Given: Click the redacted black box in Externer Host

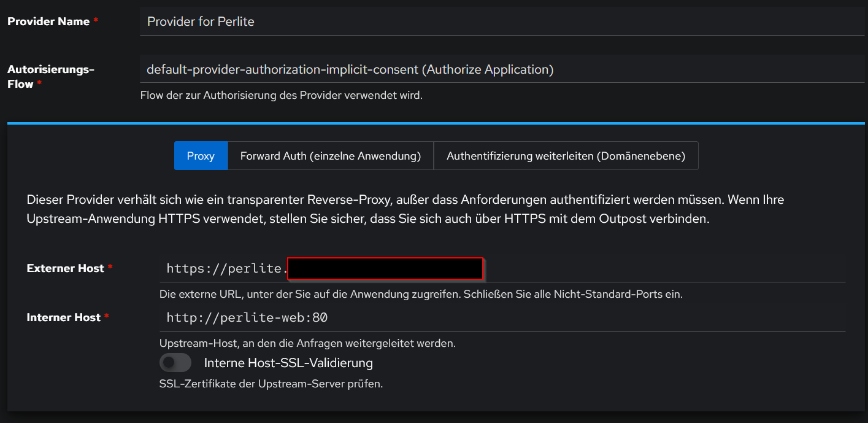Looking at the screenshot, I should coord(385,269).
